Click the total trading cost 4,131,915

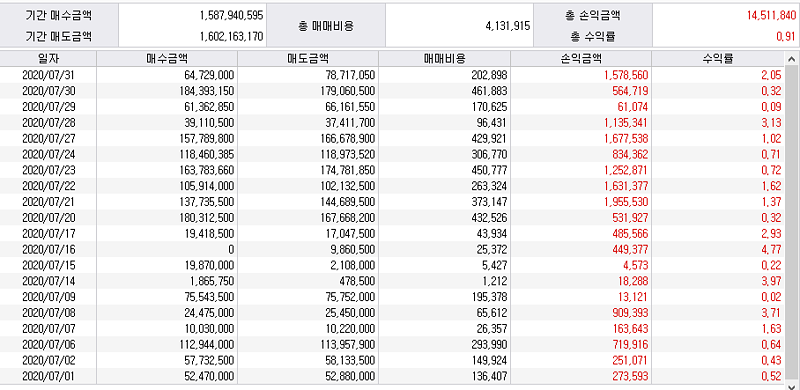508,26
